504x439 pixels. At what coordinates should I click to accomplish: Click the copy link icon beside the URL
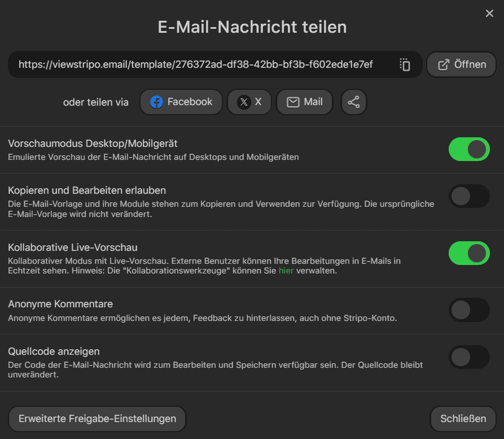[x=405, y=64]
